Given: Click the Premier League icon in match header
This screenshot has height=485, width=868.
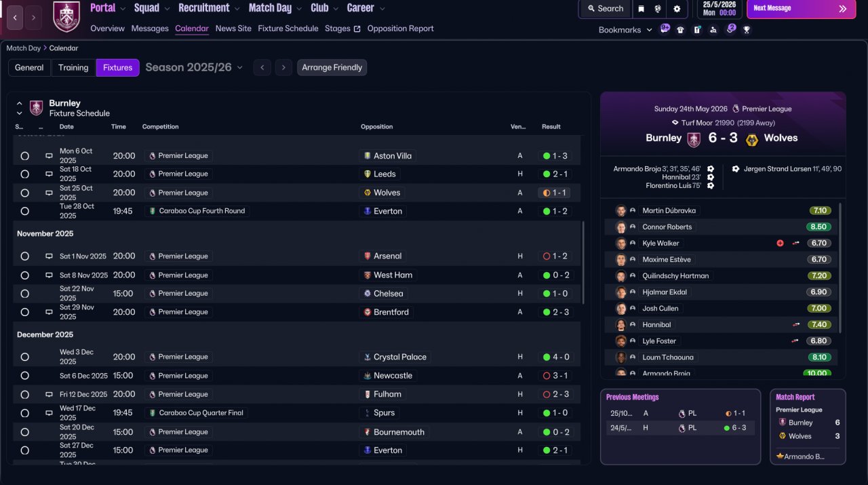Looking at the screenshot, I should click(x=736, y=109).
